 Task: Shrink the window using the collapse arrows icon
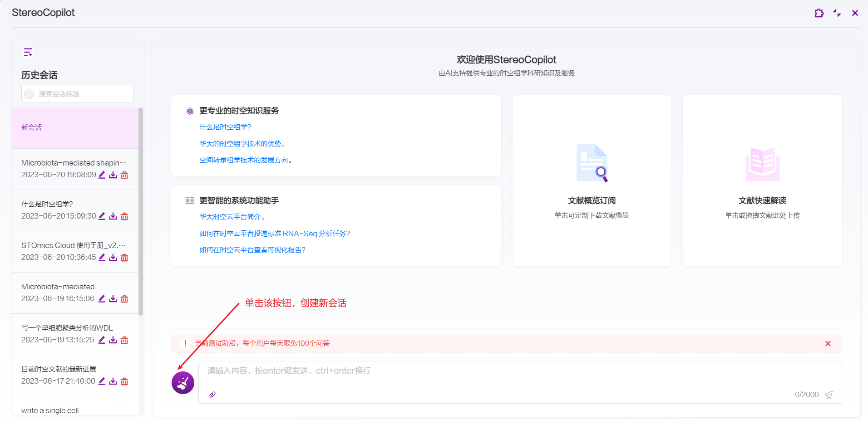point(837,13)
